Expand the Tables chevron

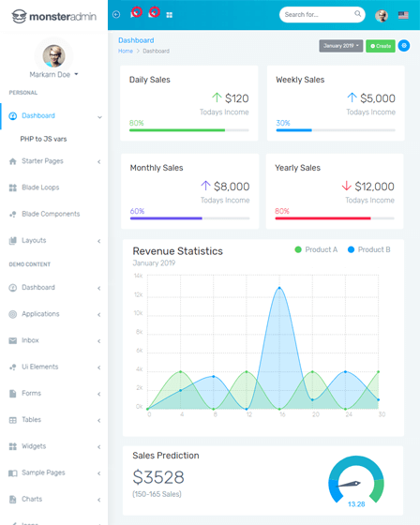(x=99, y=421)
